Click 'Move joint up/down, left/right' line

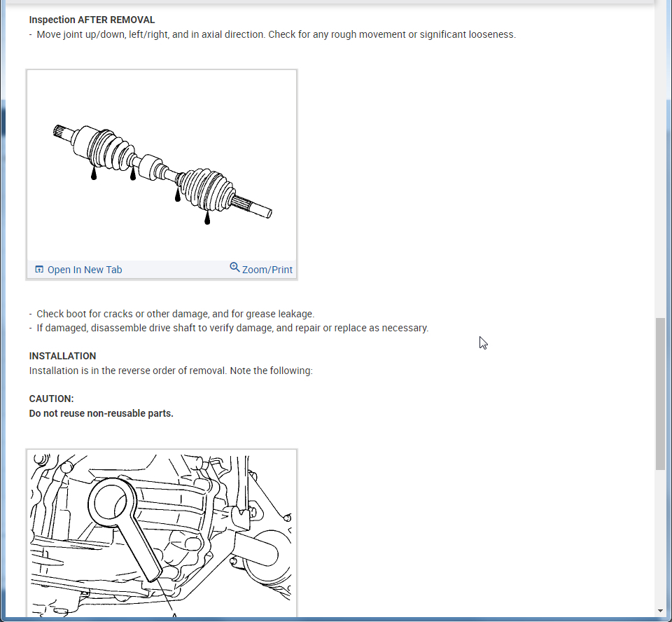[x=272, y=34]
